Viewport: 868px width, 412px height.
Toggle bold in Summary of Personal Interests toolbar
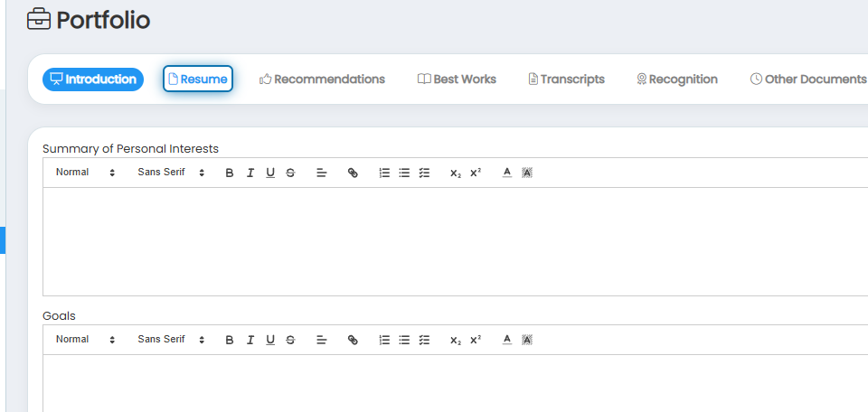tap(230, 173)
